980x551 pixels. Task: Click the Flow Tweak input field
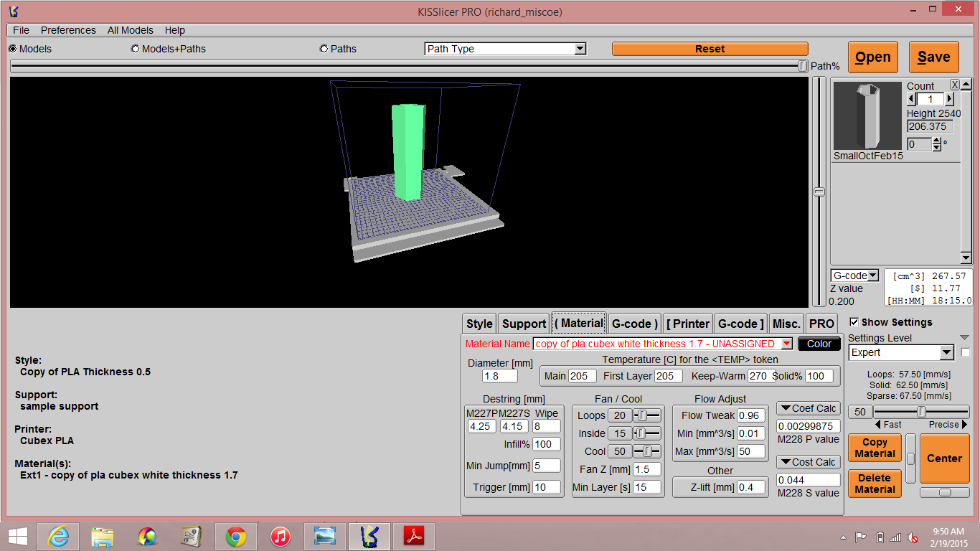click(x=751, y=415)
